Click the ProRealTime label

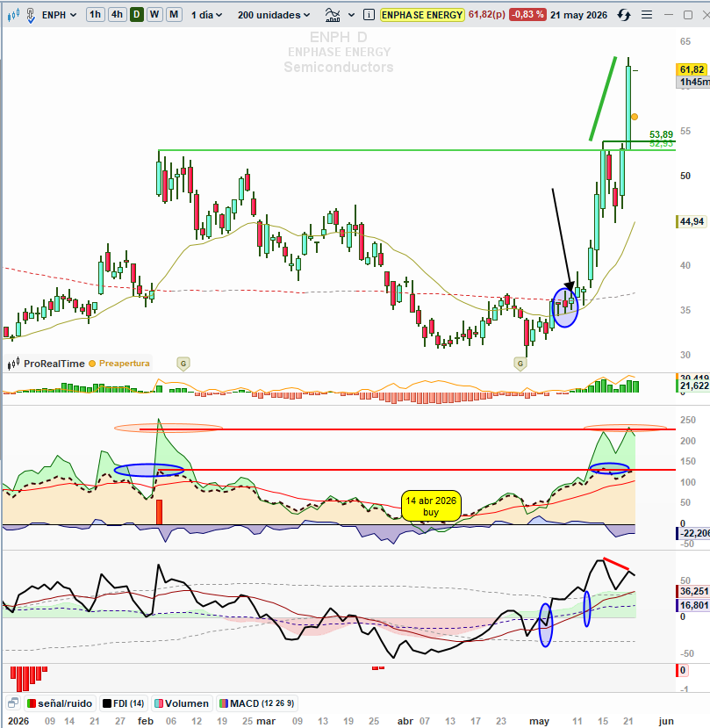coord(54,364)
